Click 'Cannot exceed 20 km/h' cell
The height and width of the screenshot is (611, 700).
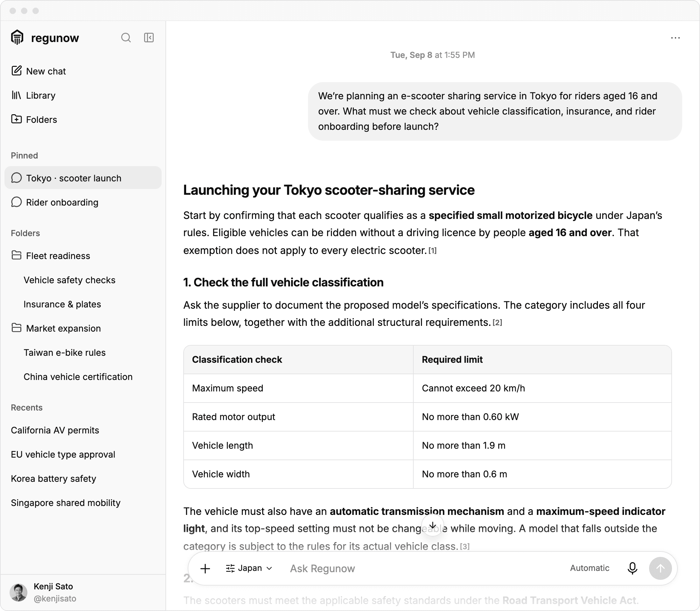[x=542, y=388]
